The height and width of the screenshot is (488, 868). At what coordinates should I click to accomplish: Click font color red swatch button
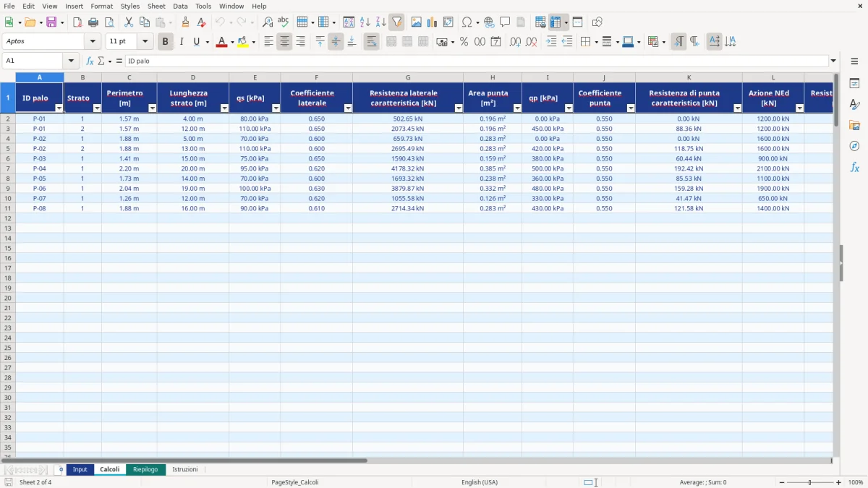[221, 42]
